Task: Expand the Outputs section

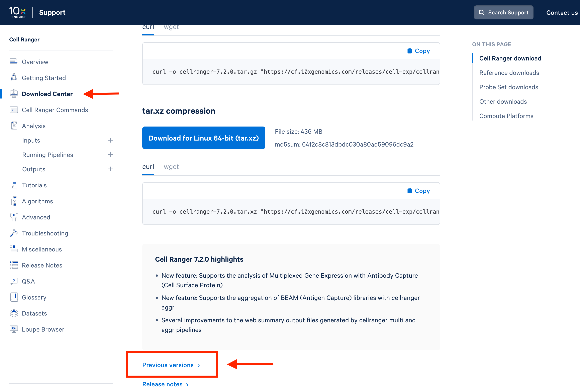Action: (x=111, y=169)
